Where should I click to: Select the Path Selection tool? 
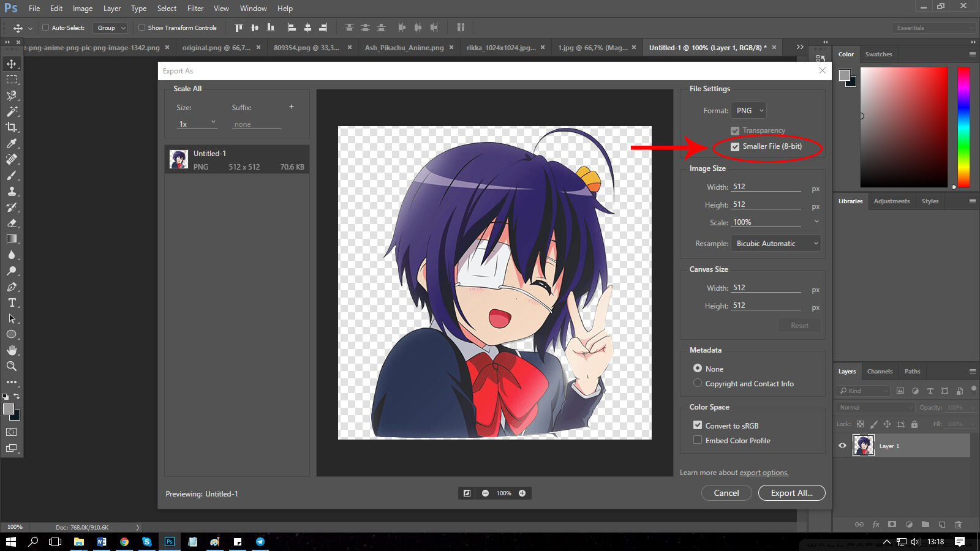click(x=12, y=318)
